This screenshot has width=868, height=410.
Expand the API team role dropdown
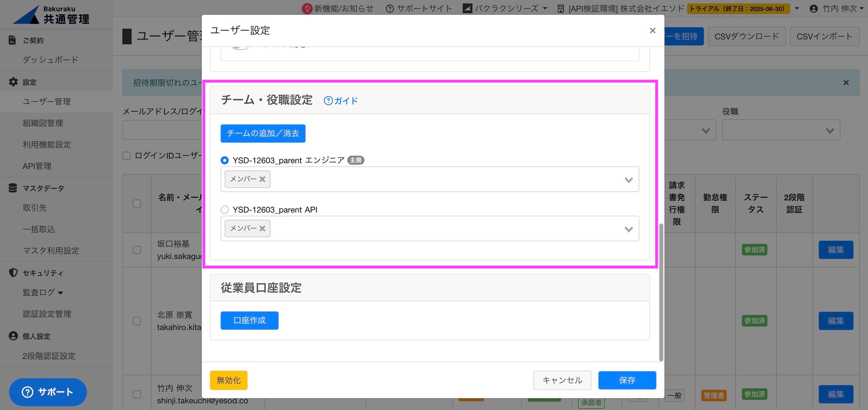click(x=628, y=229)
